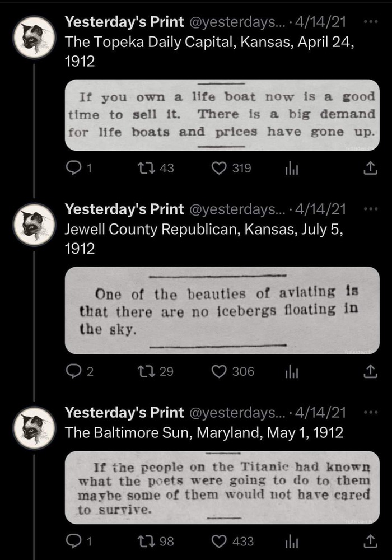Open the life boat newspaper clipping image

click(222, 115)
